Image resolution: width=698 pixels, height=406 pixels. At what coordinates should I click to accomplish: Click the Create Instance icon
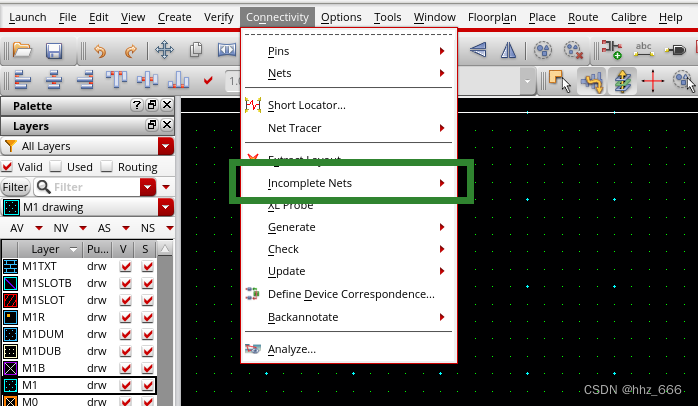610,51
